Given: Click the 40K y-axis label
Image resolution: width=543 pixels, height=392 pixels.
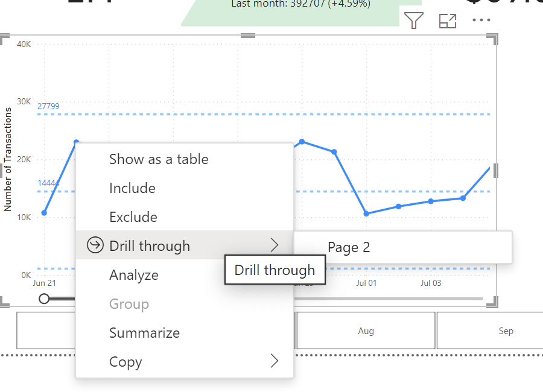Looking at the screenshot, I should [x=24, y=44].
